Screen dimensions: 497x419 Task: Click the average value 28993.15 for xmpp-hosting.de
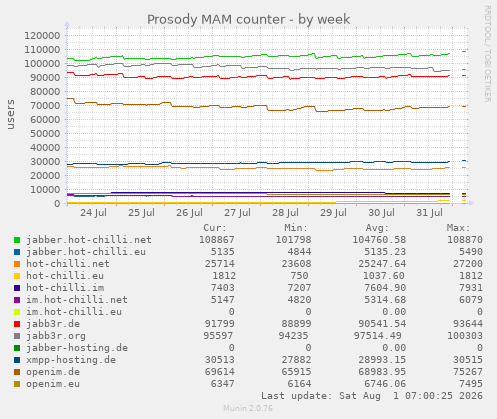pos(382,360)
